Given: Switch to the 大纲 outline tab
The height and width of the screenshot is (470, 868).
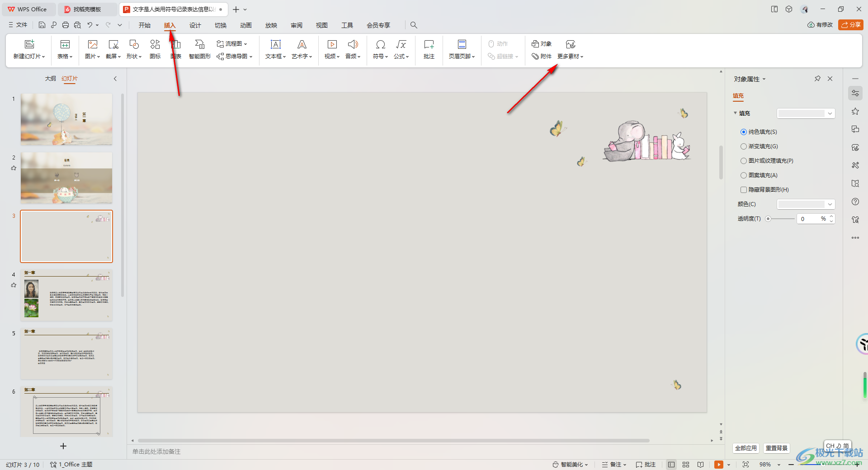Looking at the screenshot, I should click(x=51, y=79).
